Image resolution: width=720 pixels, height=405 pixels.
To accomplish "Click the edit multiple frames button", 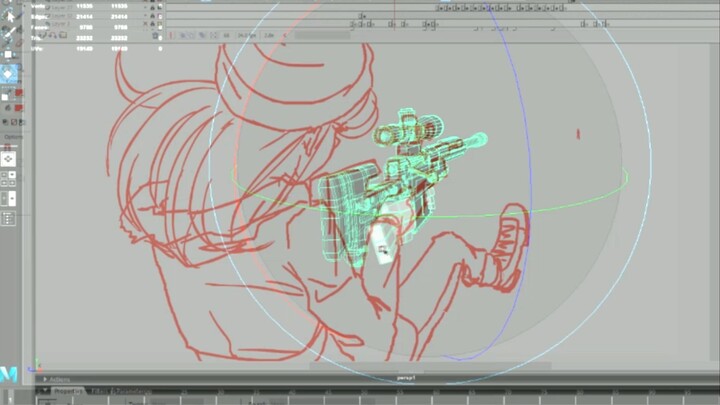I will pos(202,35).
